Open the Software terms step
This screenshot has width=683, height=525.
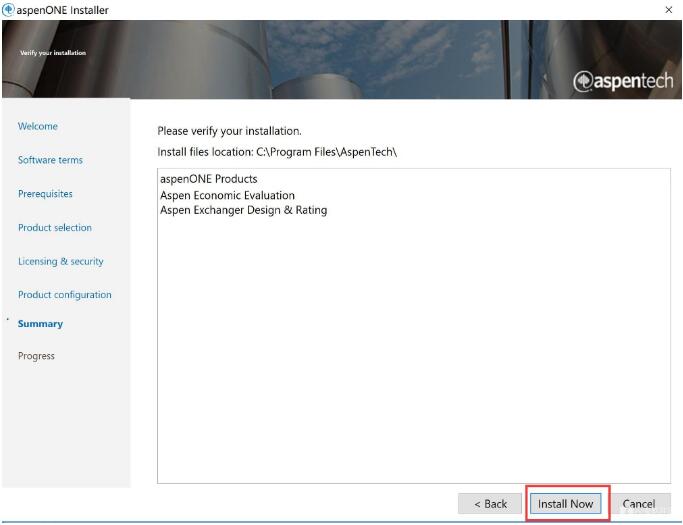tap(50, 160)
